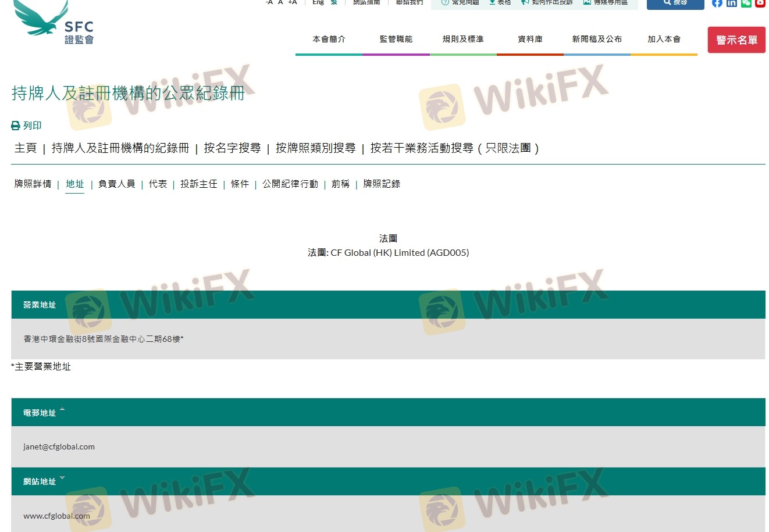The image size is (769, 532).
Task: Expand the 網站地址 section arrow
Action: point(62,479)
